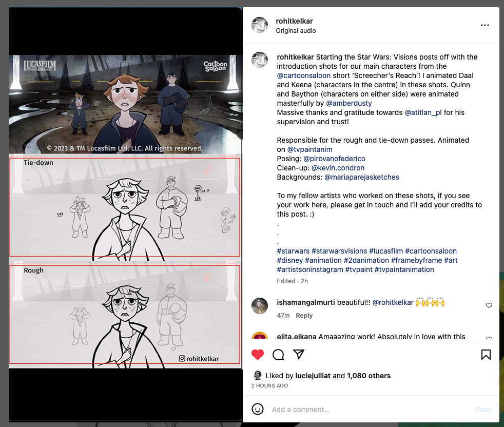
Task: Click the Rough animation panel
Action: coord(125,315)
